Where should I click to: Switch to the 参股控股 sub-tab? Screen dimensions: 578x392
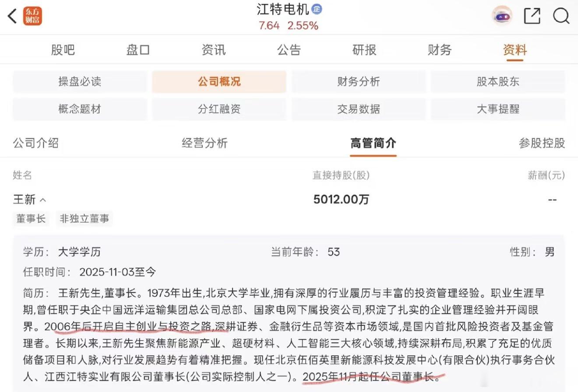pos(542,143)
